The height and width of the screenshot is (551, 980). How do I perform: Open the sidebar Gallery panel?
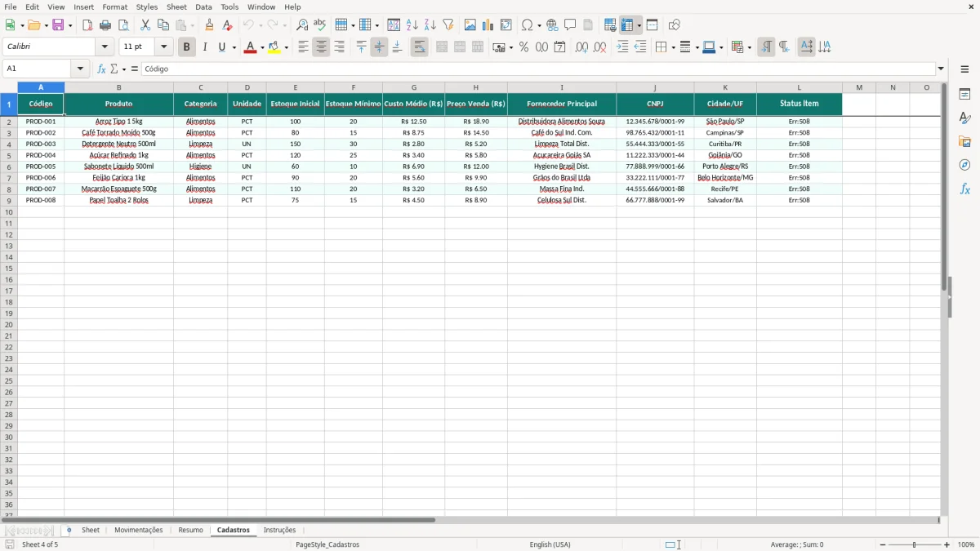pyautogui.click(x=964, y=142)
